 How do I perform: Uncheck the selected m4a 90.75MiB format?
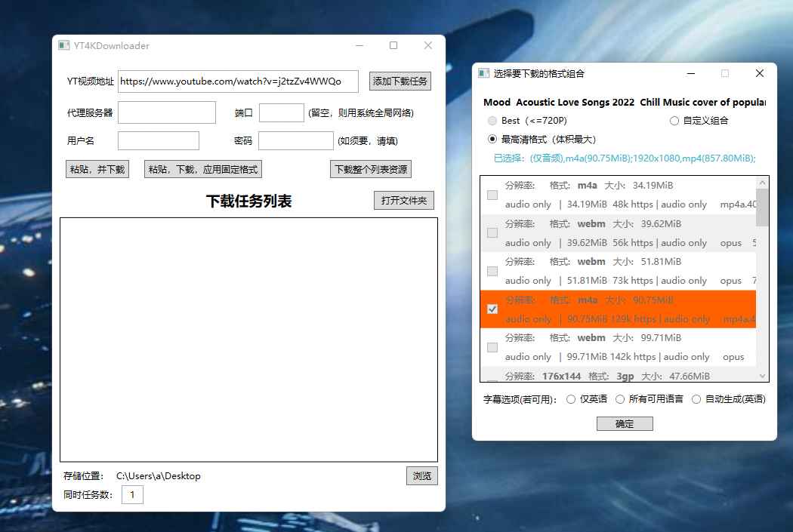coord(492,309)
